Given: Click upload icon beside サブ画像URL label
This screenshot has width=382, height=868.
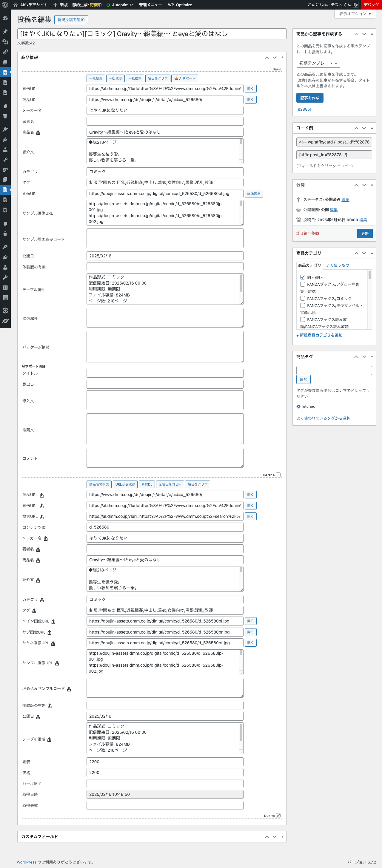Looking at the screenshot, I should (x=50, y=632).
